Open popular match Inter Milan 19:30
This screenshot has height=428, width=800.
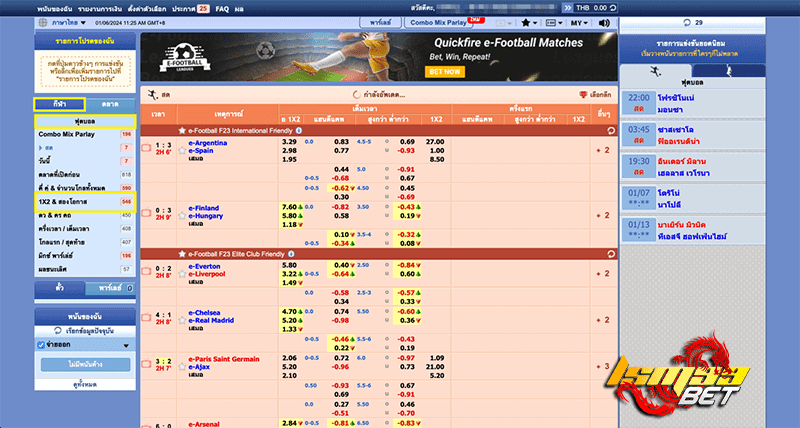(x=693, y=167)
